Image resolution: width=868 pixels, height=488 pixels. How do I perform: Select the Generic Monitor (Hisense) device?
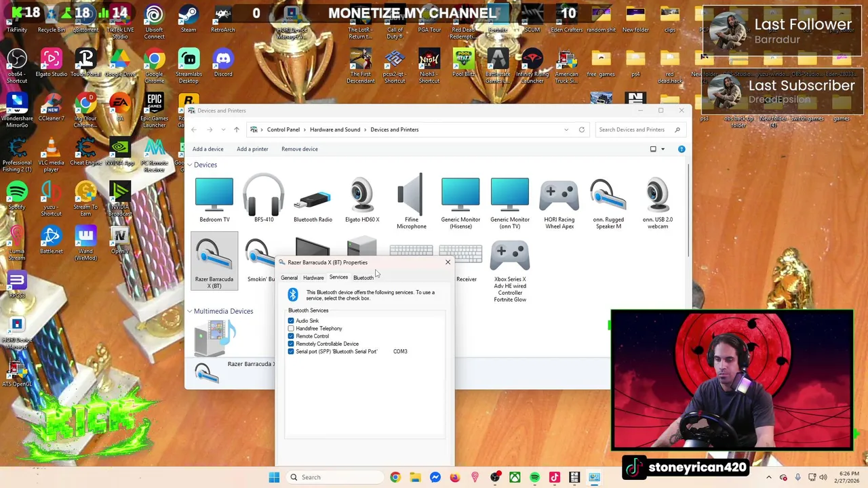coord(460,203)
